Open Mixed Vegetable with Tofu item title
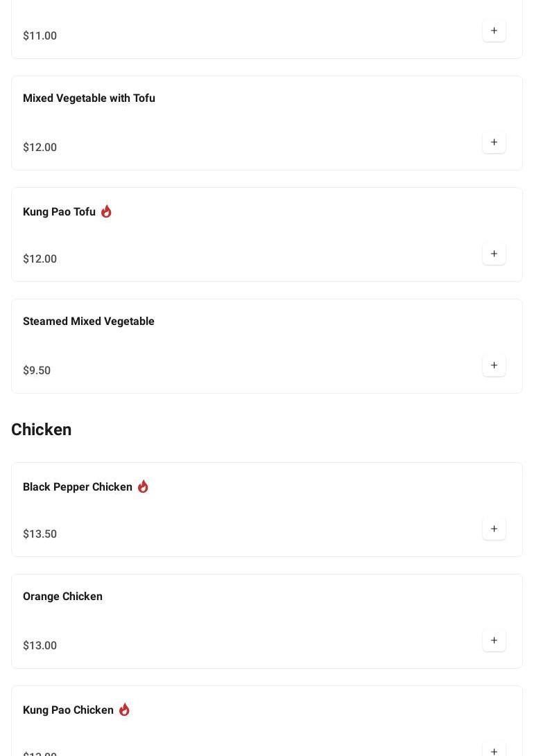The width and height of the screenshot is (534, 756). (89, 98)
